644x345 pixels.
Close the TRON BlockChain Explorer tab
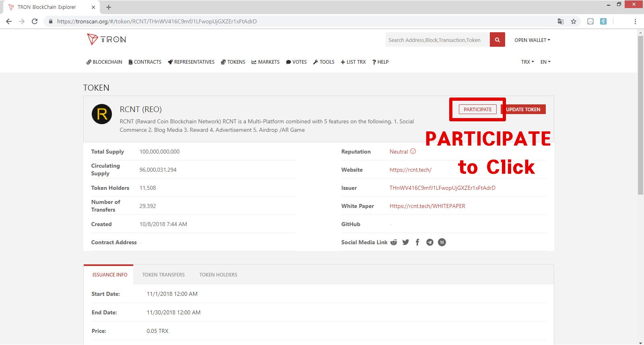coord(93,7)
